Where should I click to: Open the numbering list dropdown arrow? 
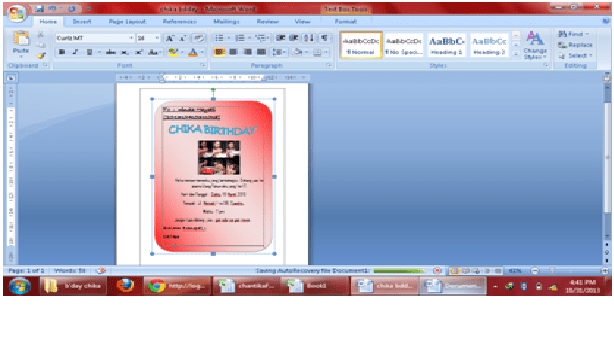coord(249,38)
